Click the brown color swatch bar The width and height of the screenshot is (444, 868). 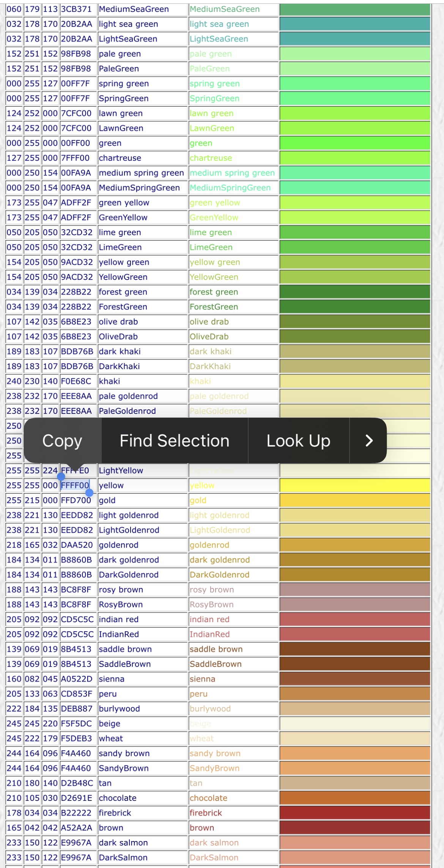pyautogui.click(x=355, y=827)
